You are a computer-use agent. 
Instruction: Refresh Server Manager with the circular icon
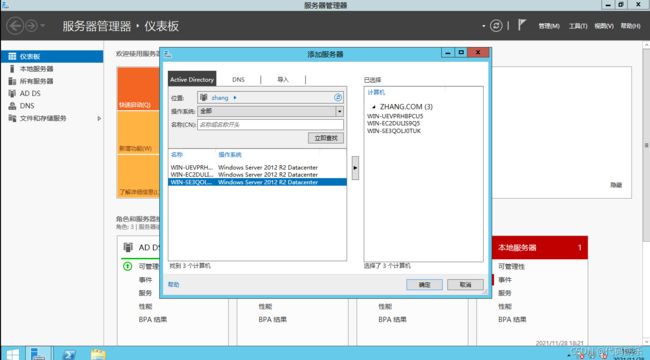pyautogui.click(x=496, y=26)
